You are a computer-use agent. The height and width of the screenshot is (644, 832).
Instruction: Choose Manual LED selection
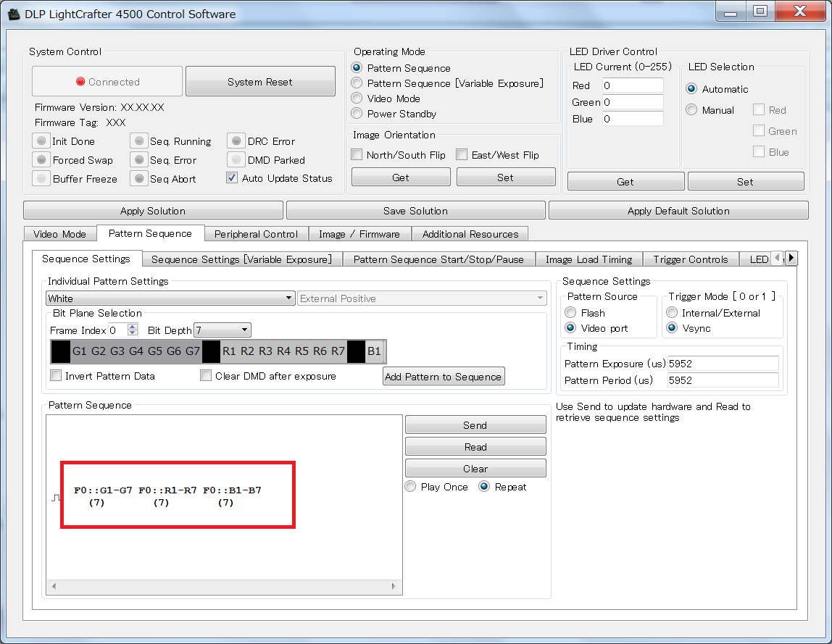[x=691, y=110]
